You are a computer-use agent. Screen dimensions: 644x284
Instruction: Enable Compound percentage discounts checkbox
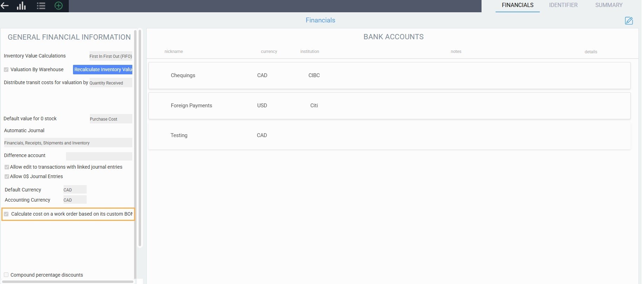pos(6,275)
